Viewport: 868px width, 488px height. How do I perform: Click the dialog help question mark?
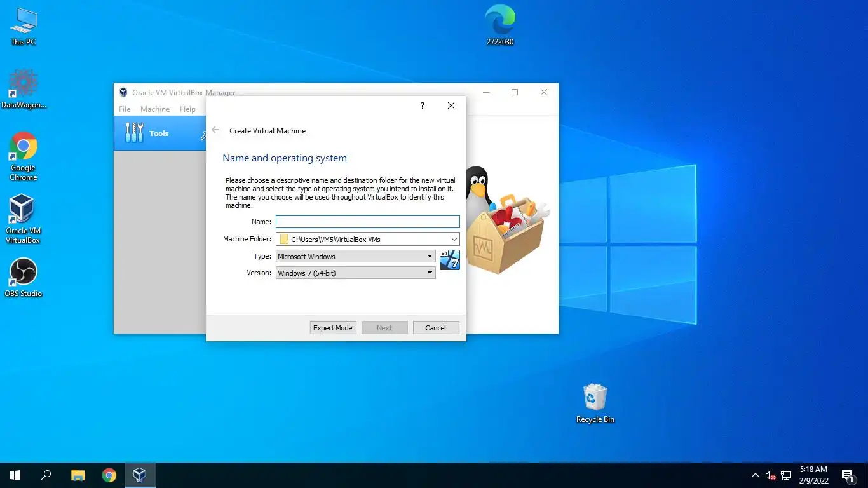click(x=423, y=105)
